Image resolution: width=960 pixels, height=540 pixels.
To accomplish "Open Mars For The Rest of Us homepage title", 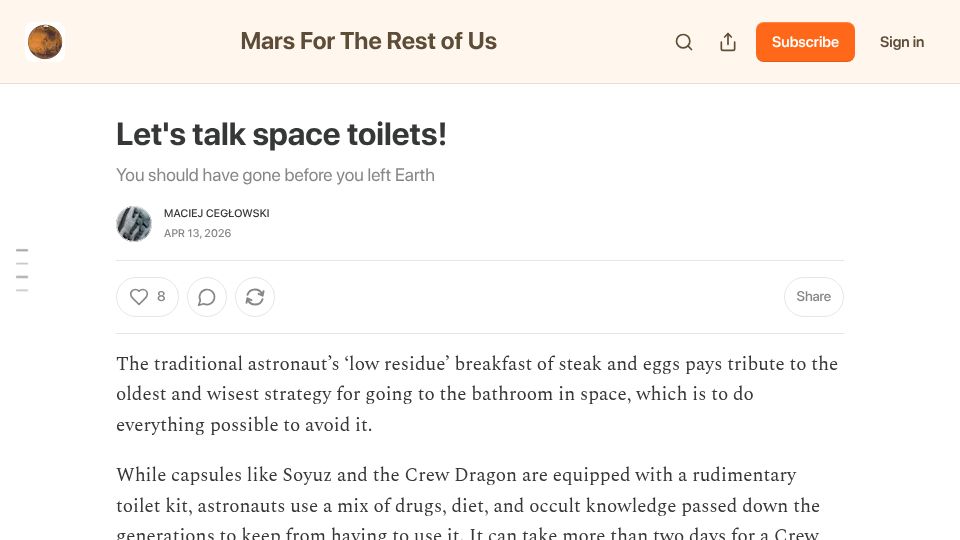I will click(369, 41).
